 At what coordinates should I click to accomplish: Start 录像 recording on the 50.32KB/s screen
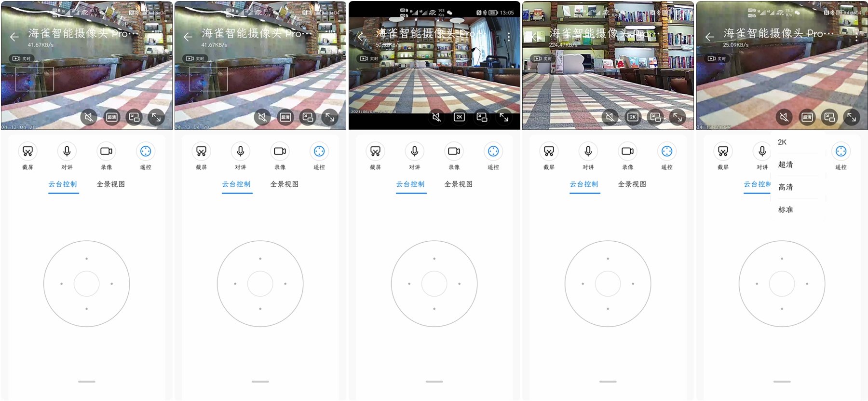pos(454,152)
